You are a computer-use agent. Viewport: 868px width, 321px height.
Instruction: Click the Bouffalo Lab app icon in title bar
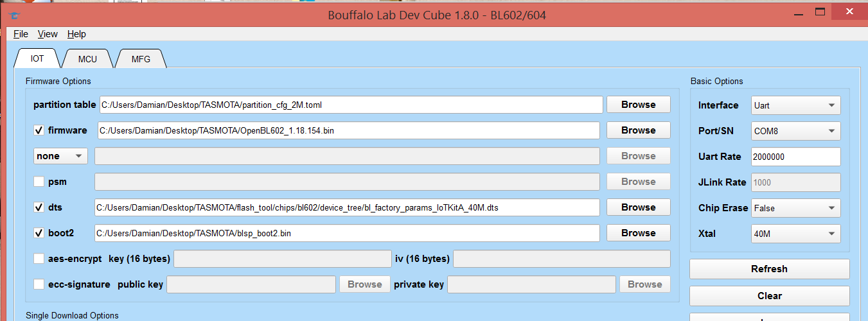[14, 15]
